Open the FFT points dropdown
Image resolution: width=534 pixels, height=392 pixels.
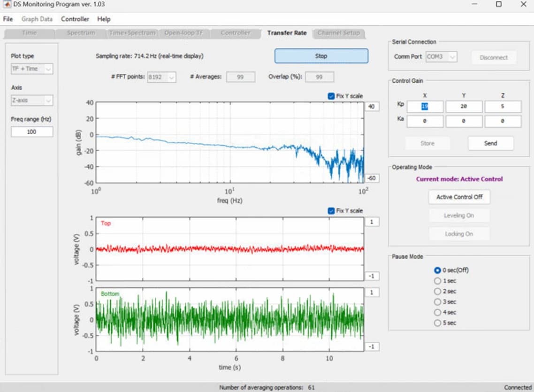162,77
